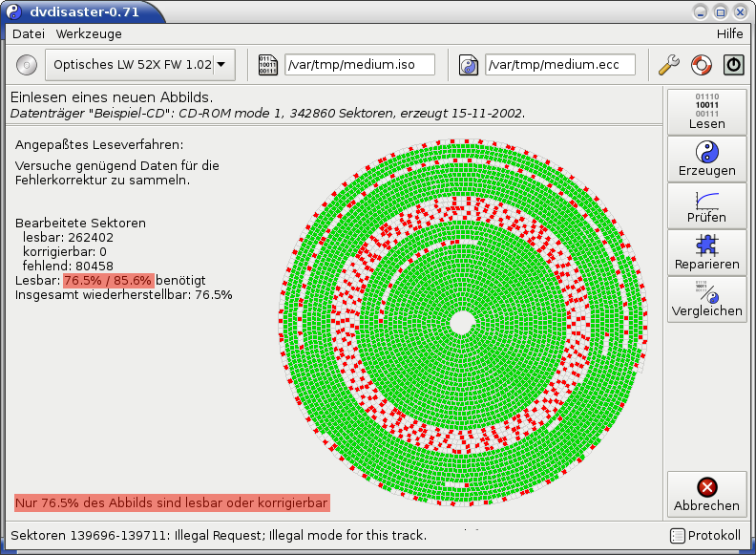
Task: Open the ecc file chooser icon
Action: click(468, 65)
